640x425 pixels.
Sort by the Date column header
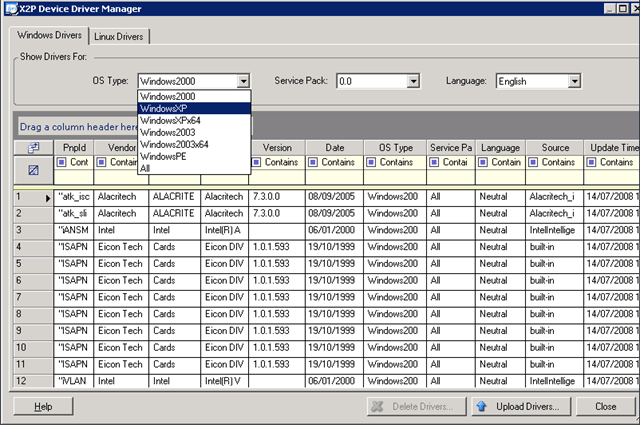(x=334, y=147)
